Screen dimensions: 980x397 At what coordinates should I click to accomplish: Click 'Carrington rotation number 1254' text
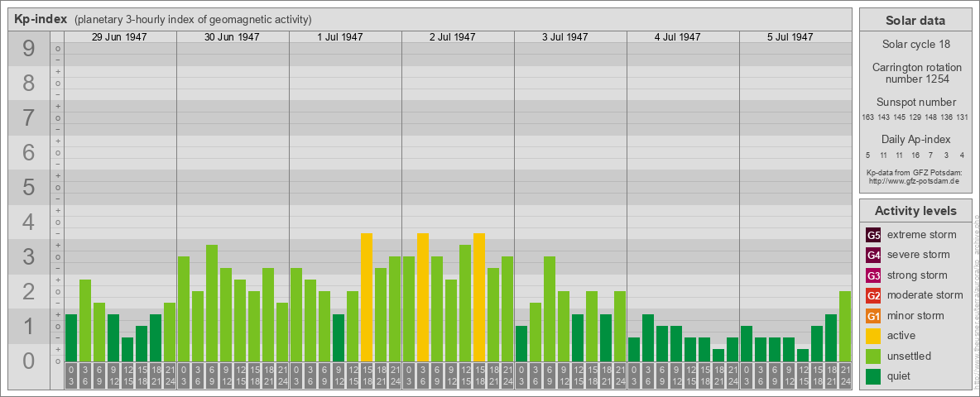coord(915,73)
